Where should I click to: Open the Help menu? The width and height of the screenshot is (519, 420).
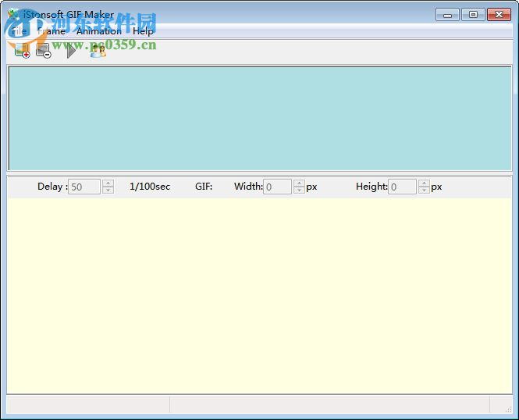coord(143,31)
